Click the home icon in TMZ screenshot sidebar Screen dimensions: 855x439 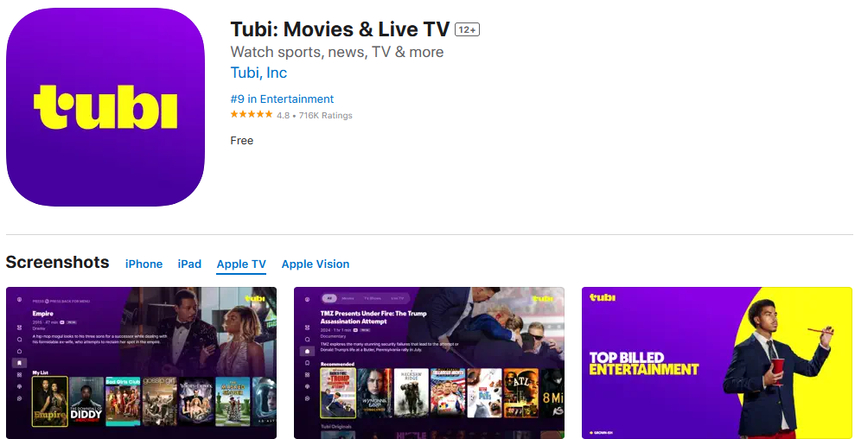(x=308, y=351)
